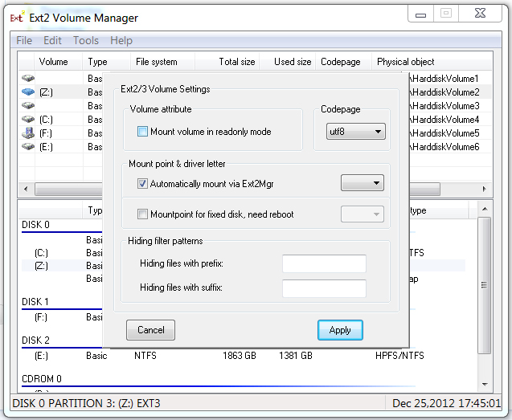The height and width of the screenshot is (420, 512).
Task: Click the Hiding files with suffix field
Action: [324, 288]
